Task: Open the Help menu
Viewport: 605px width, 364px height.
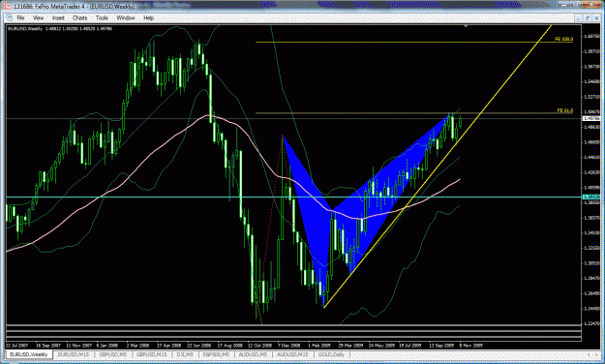Action: 148,17
